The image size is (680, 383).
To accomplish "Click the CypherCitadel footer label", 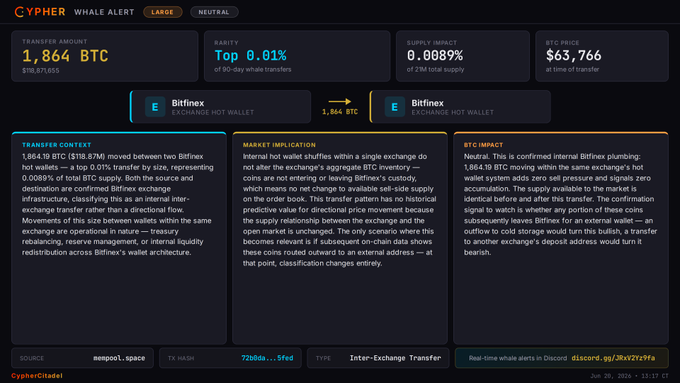I will (37, 376).
